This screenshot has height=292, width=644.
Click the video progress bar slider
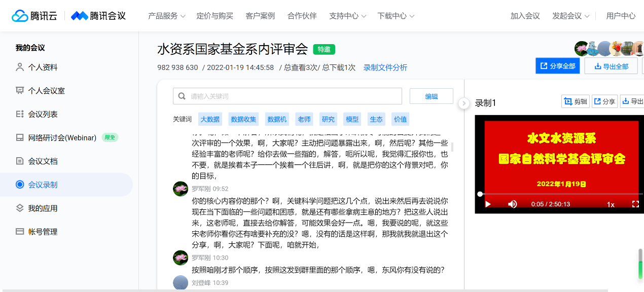point(558,194)
